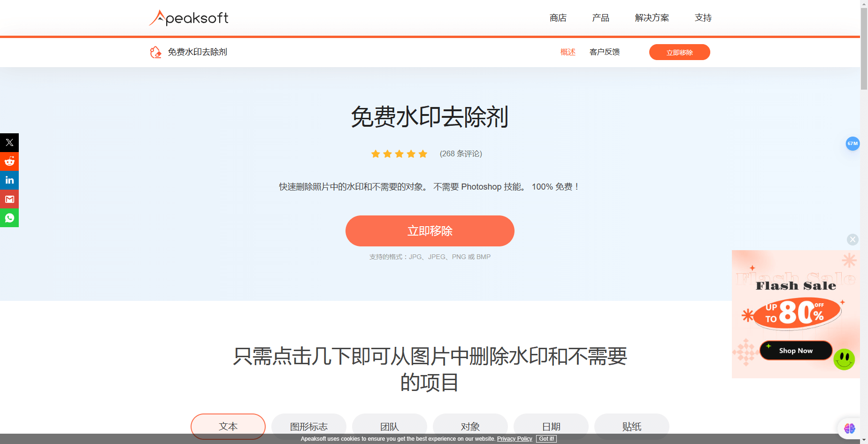Click Got it! on cookie notice
868x444 pixels.
pos(546,439)
